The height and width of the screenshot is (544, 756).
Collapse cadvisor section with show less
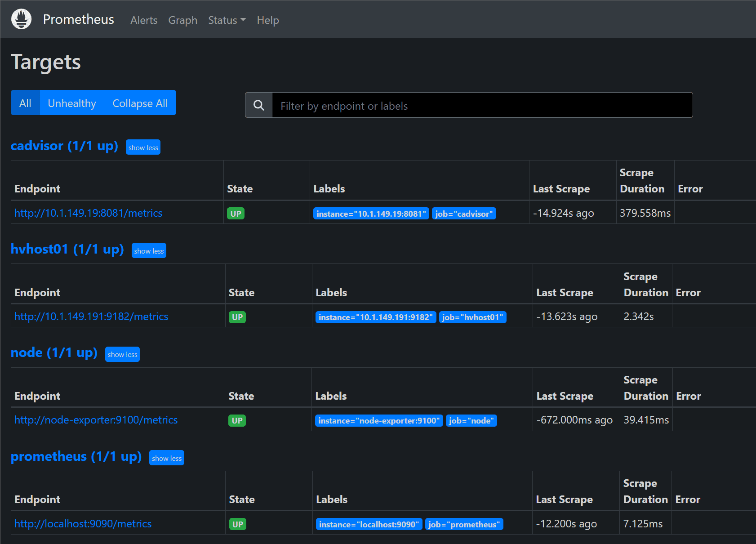[143, 147]
